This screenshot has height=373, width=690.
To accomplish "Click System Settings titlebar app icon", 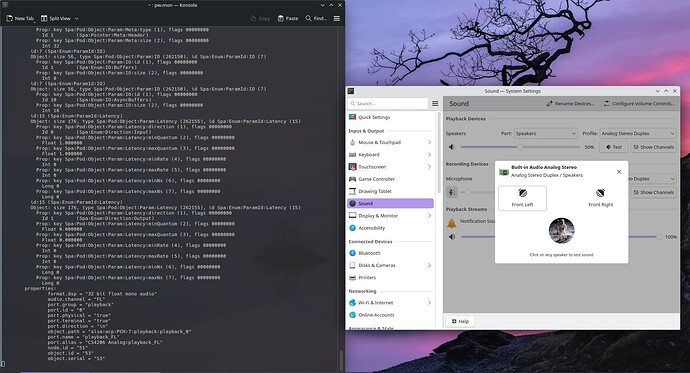I will tap(351, 91).
